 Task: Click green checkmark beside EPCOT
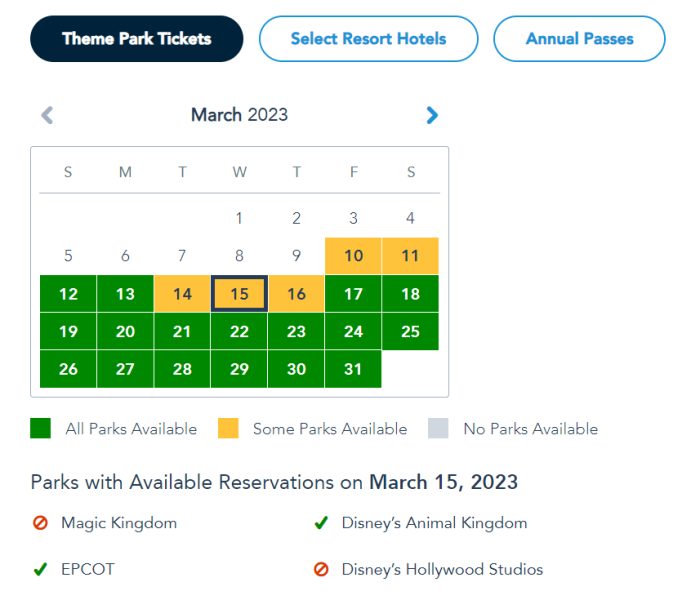click(x=40, y=570)
